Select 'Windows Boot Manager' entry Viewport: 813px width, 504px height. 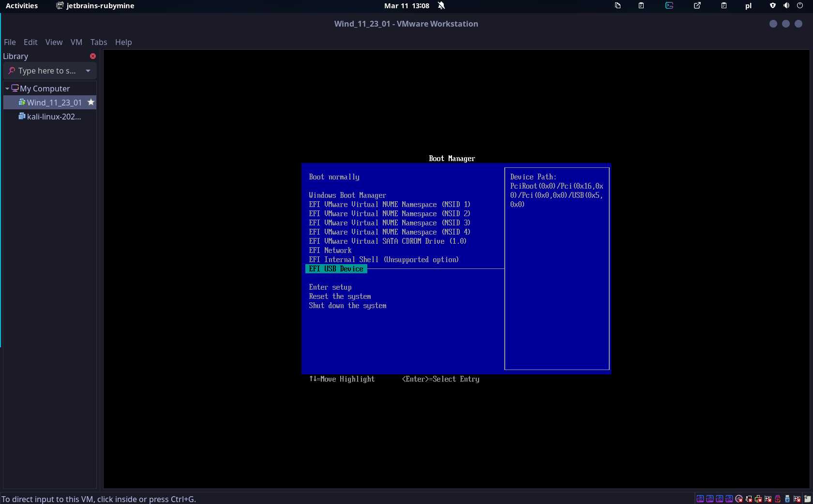347,195
